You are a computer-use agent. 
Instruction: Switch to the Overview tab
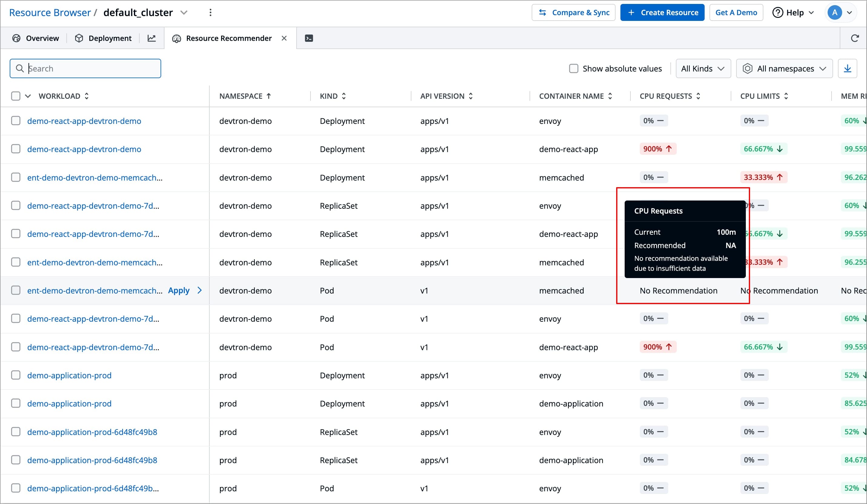35,38
